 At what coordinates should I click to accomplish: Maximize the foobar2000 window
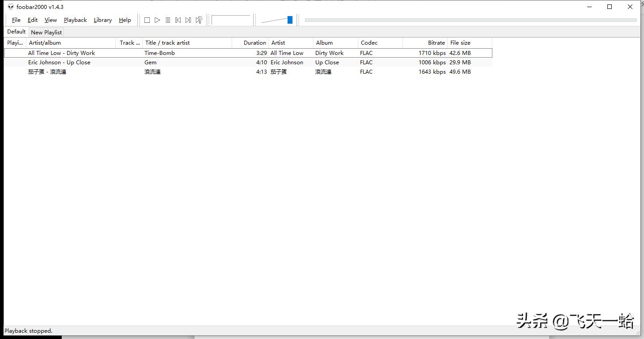click(610, 7)
